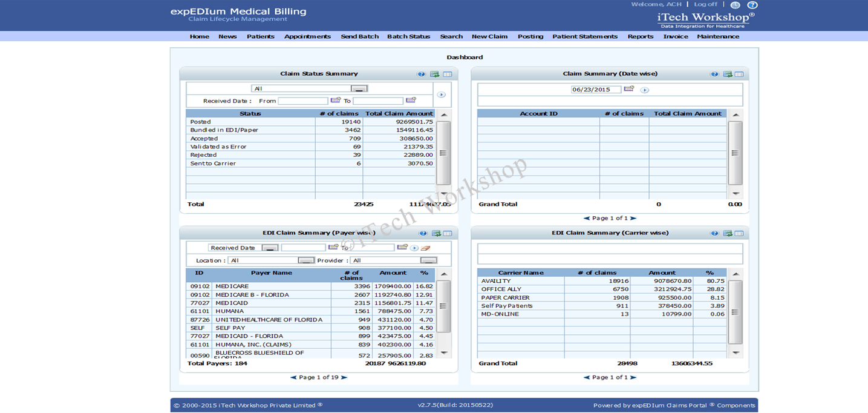Viewport: 868px width, 413px height.
Task: Open calendar for Claim Status From date
Action: tap(335, 101)
